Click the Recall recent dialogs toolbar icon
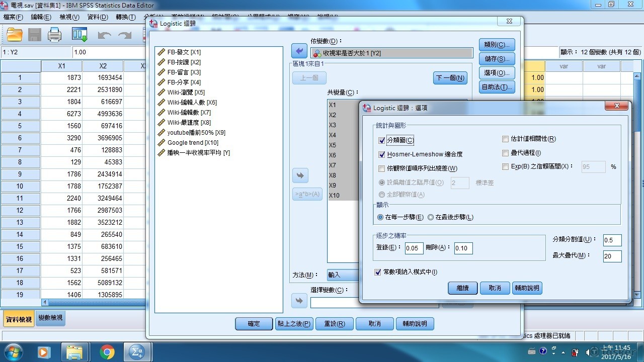The width and height of the screenshot is (644, 362). [x=79, y=35]
